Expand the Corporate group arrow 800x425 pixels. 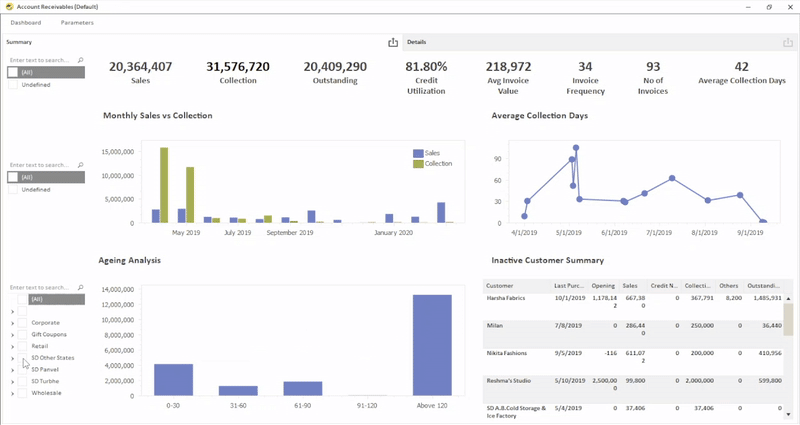[12, 323]
